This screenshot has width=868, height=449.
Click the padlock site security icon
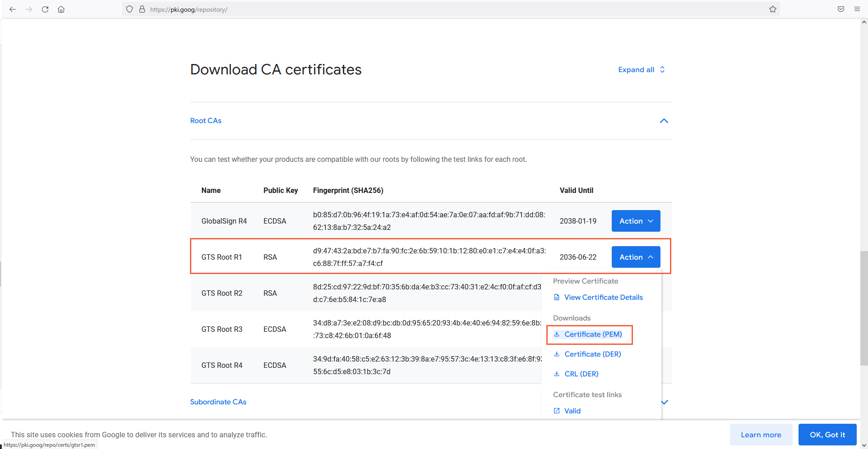click(x=142, y=9)
